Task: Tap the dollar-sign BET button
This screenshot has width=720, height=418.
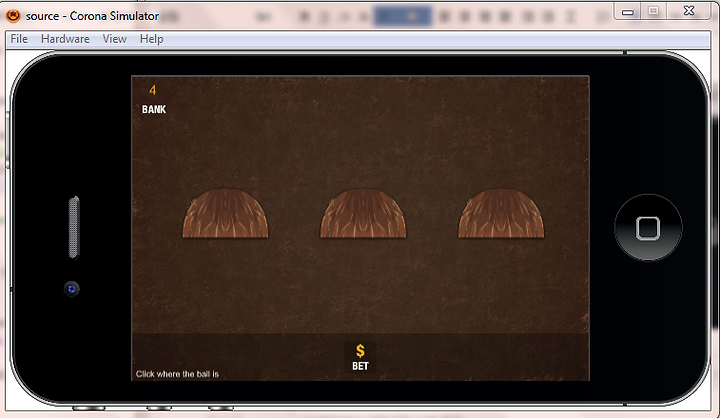Action: point(360,357)
